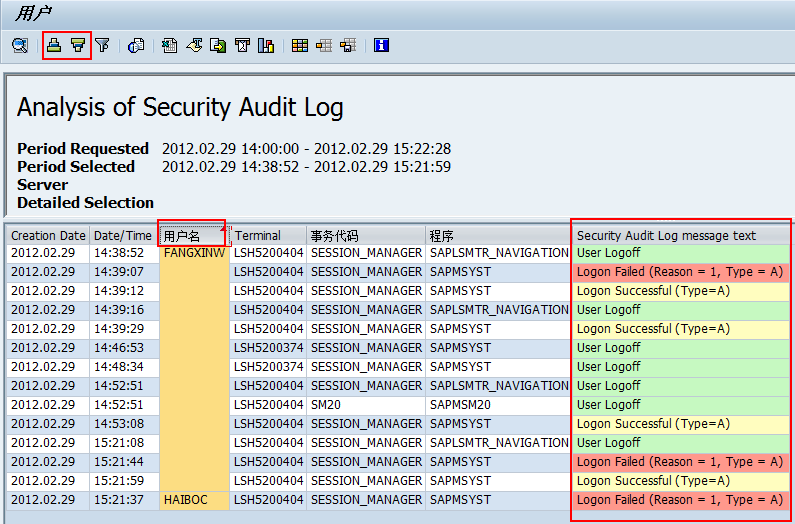Open the set filter funnel icon

[x=102, y=45]
